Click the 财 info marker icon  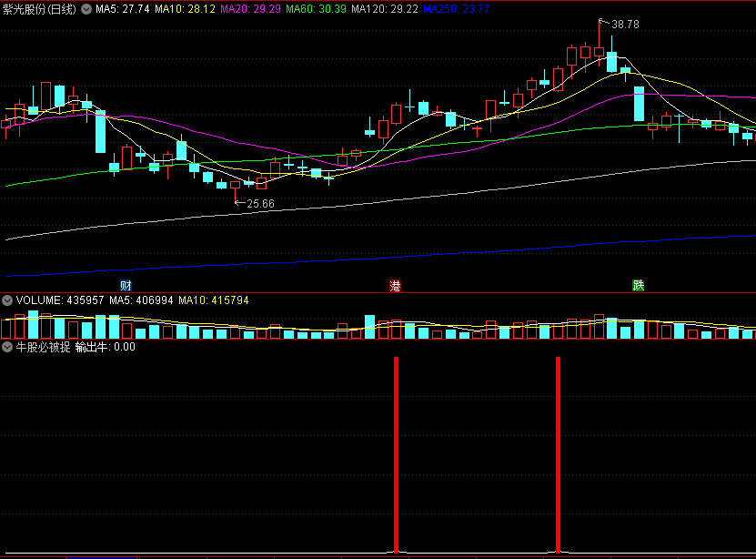point(126,286)
